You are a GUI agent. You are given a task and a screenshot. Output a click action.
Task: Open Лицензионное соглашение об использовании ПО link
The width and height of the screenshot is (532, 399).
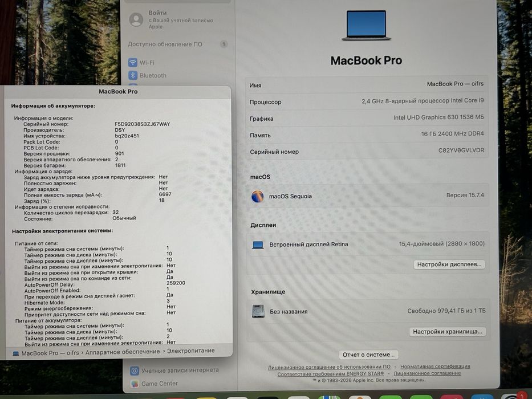[x=329, y=367]
